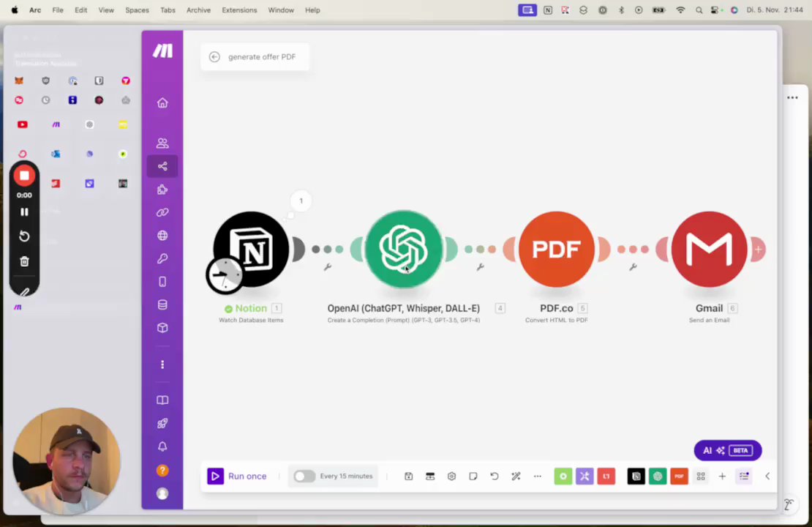Add another module after Gmail
The width and height of the screenshot is (812, 527).
[x=758, y=250]
